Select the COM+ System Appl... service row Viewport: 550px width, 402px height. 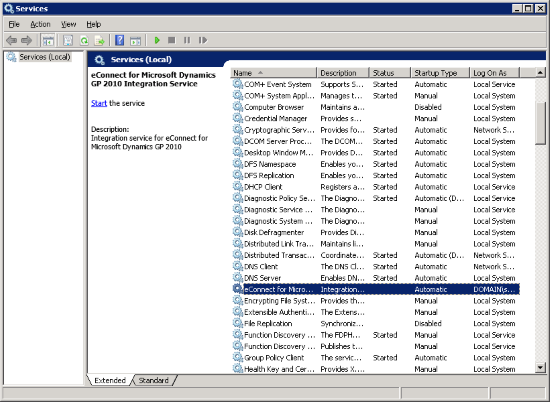376,95
